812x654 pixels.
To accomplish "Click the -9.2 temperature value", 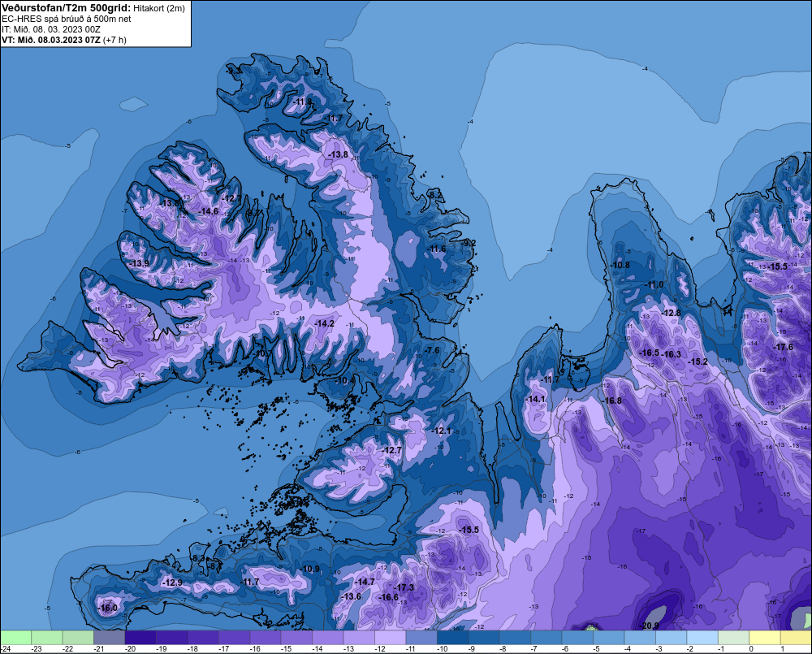I will tap(469, 243).
